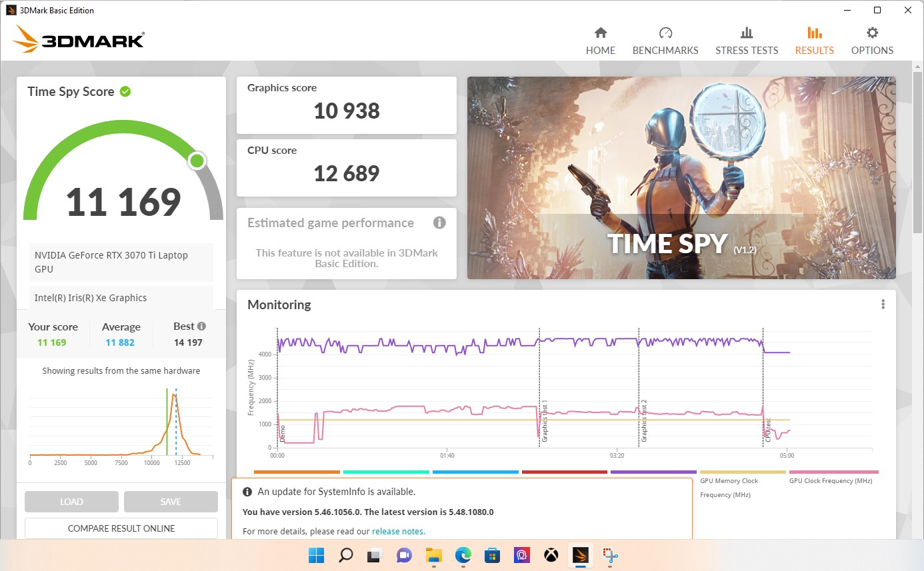Click the orange legend color bar
This screenshot has height=571, width=924.
coord(297,472)
